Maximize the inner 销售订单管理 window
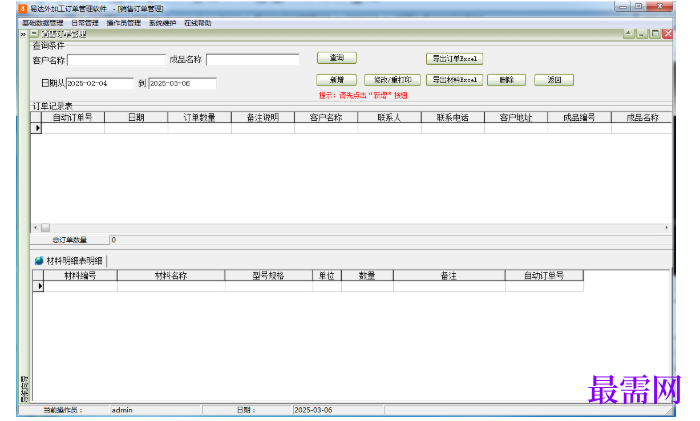 (x=655, y=33)
